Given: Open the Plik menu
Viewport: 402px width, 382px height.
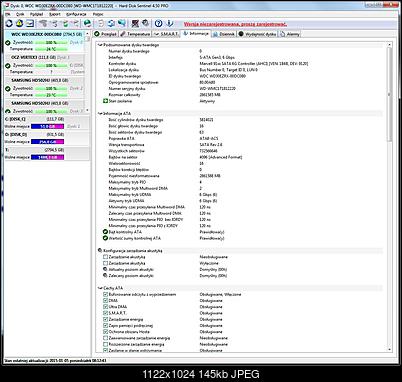Looking at the screenshot, I should [8, 14].
